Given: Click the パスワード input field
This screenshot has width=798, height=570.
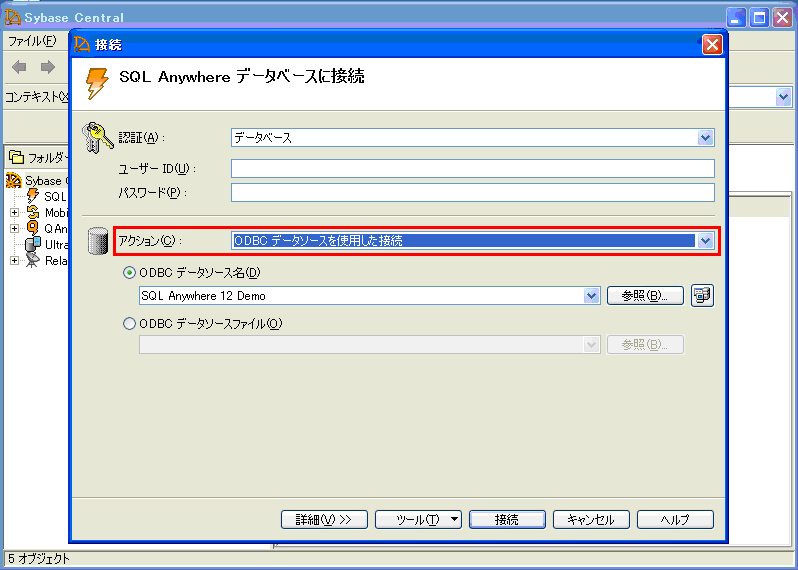Looking at the screenshot, I should pos(472,192).
